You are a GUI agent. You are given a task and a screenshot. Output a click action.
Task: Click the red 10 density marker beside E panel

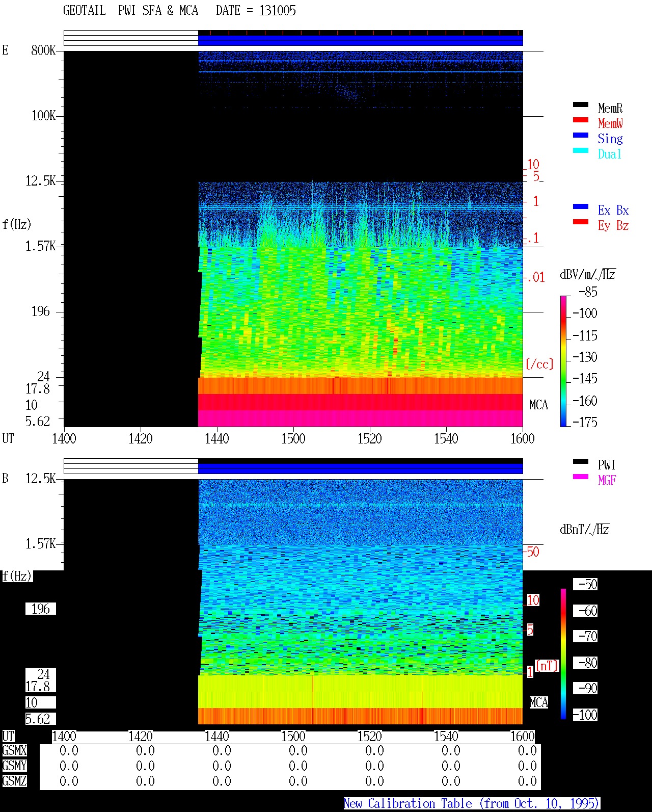click(x=533, y=164)
